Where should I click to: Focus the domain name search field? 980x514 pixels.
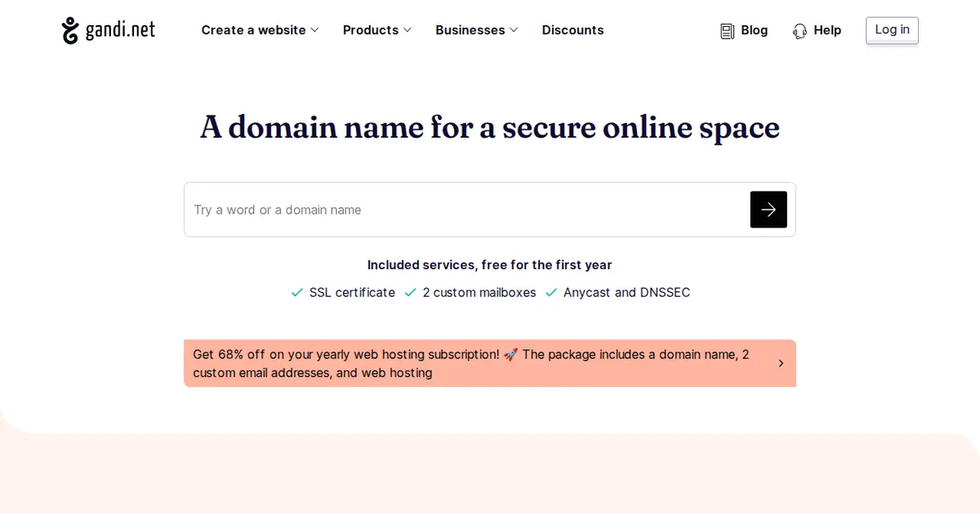(x=465, y=210)
